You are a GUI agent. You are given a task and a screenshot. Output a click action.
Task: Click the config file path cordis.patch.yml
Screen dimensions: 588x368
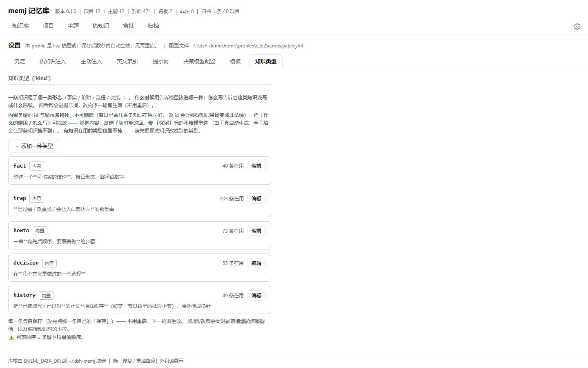click(248, 46)
